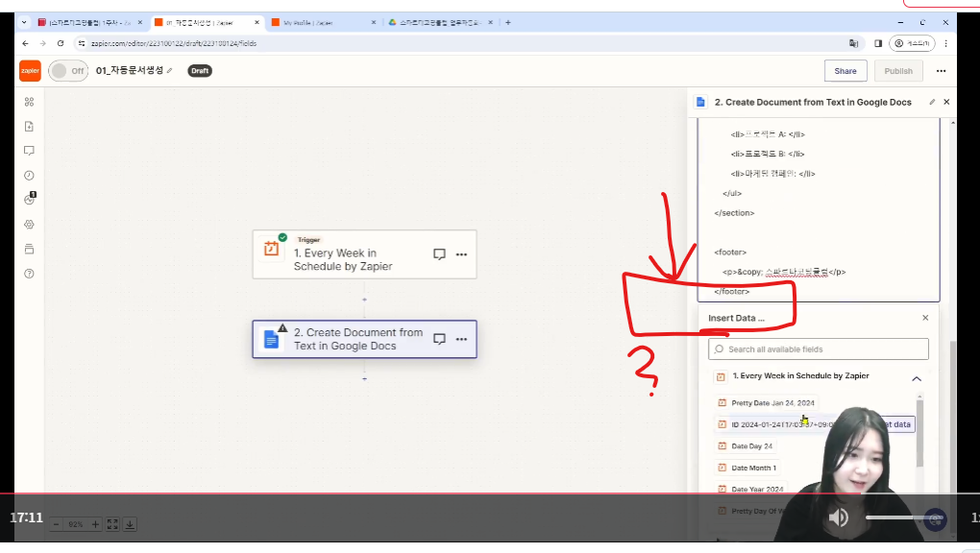Select the Every Week in Schedule trigger step
This screenshot has height=553, width=980.
364,254
